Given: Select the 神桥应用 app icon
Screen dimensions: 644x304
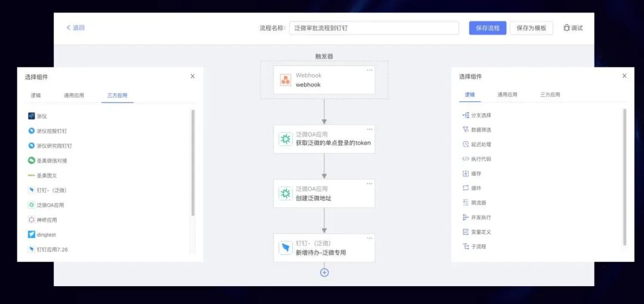Looking at the screenshot, I should [x=31, y=220].
